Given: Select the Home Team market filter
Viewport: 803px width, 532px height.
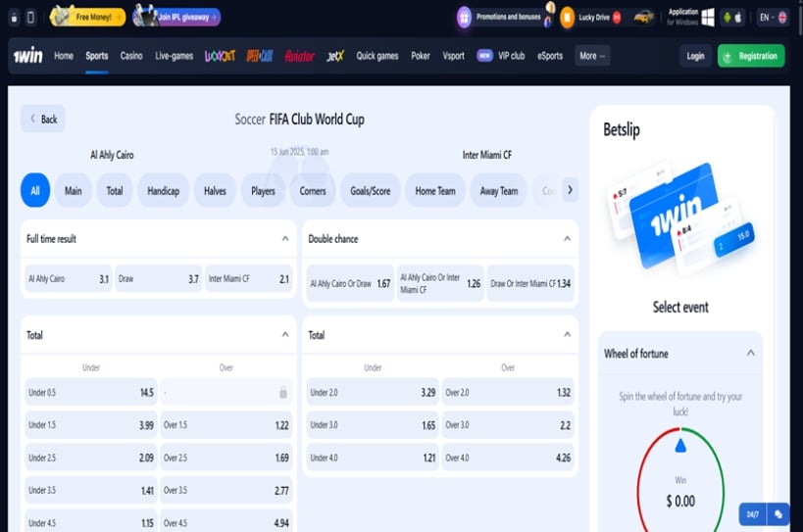Looking at the screenshot, I should [435, 191].
